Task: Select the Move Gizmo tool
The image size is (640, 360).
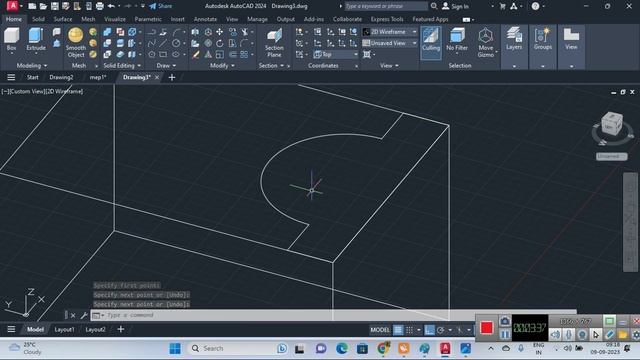Action: (x=485, y=42)
